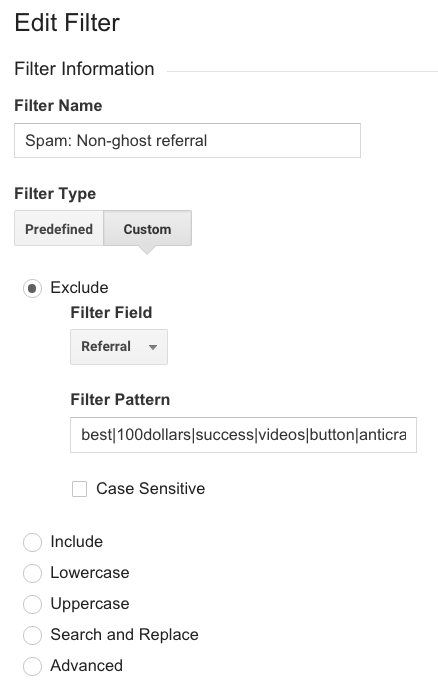Select the Advanced filter radio button
Image resolution: width=438 pixels, height=698 pixels.
click(32, 666)
